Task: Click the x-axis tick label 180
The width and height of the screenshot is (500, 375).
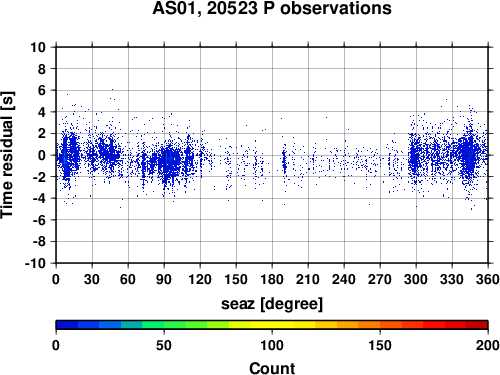Action: click(272, 279)
